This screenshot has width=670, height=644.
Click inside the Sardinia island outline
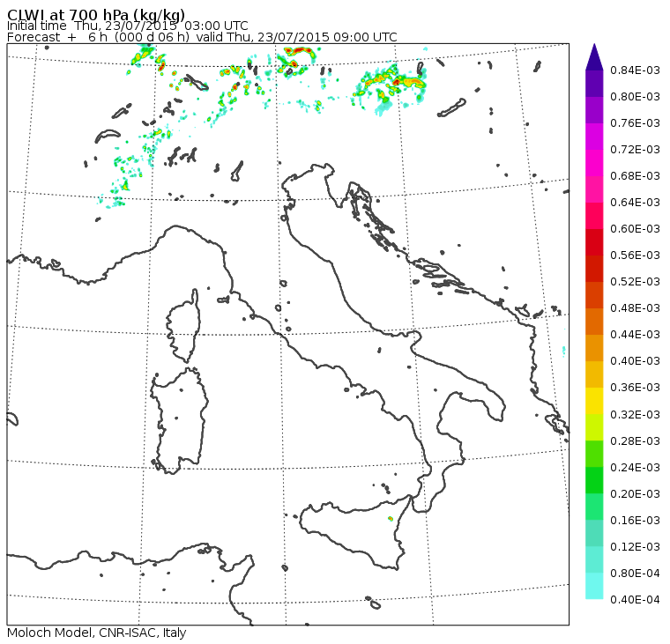181,420
